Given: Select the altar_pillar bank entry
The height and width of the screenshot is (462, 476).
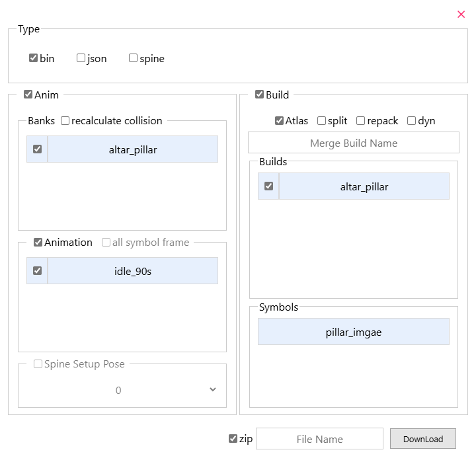Looking at the screenshot, I should point(133,149).
